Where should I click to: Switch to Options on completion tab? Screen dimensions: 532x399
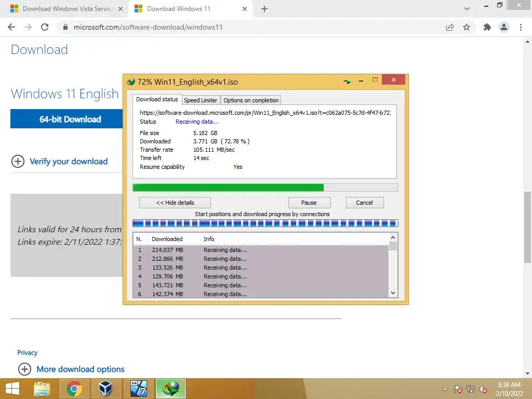(x=251, y=100)
